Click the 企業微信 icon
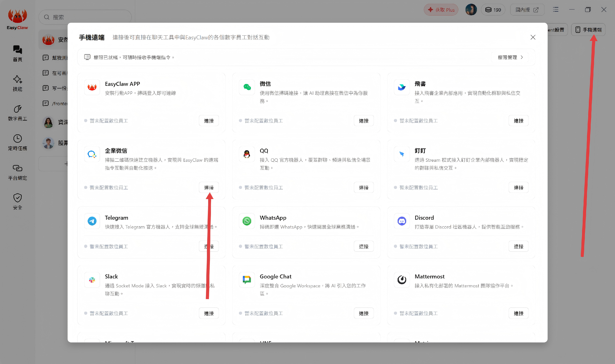 tap(92, 154)
